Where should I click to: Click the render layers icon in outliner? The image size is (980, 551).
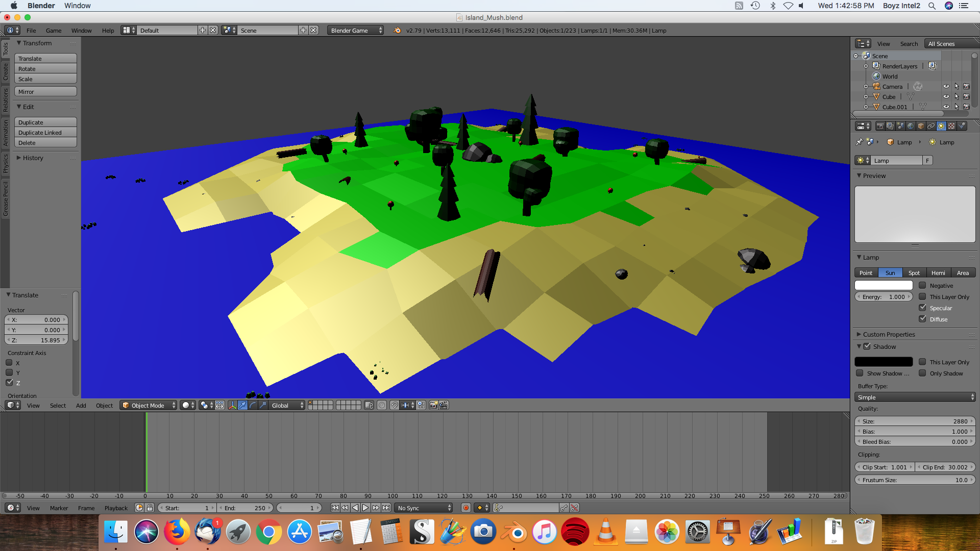[x=875, y=66]
